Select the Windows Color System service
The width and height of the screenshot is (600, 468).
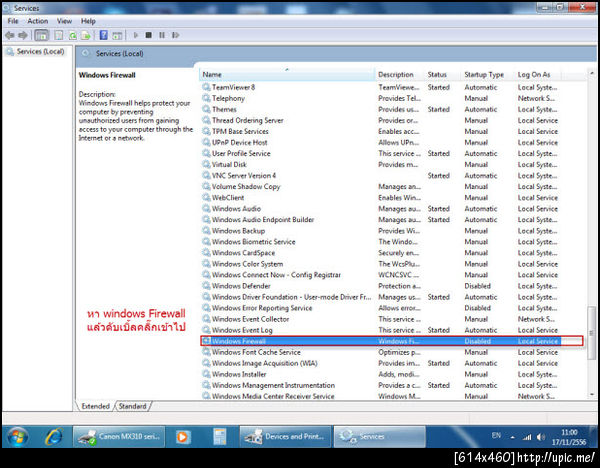tap(248, 264)
